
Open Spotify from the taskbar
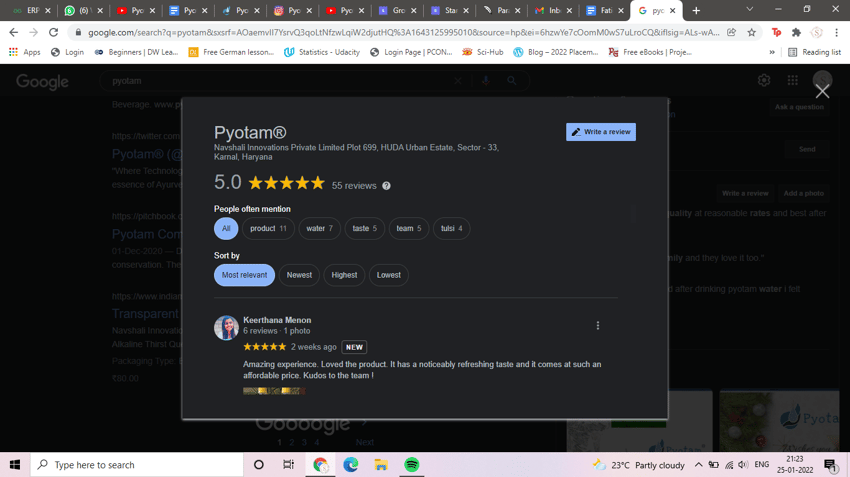(x=411, y=465)
